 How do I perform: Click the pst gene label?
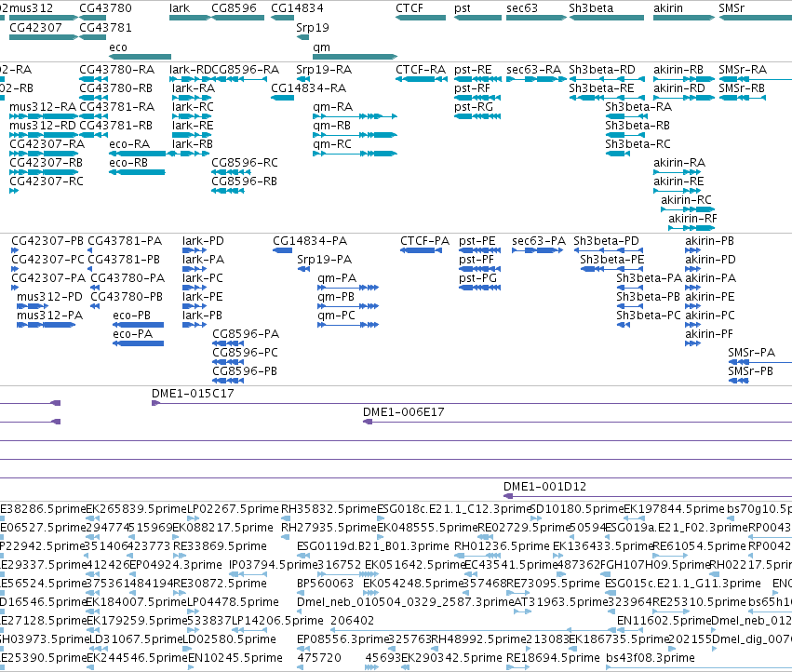463,8
